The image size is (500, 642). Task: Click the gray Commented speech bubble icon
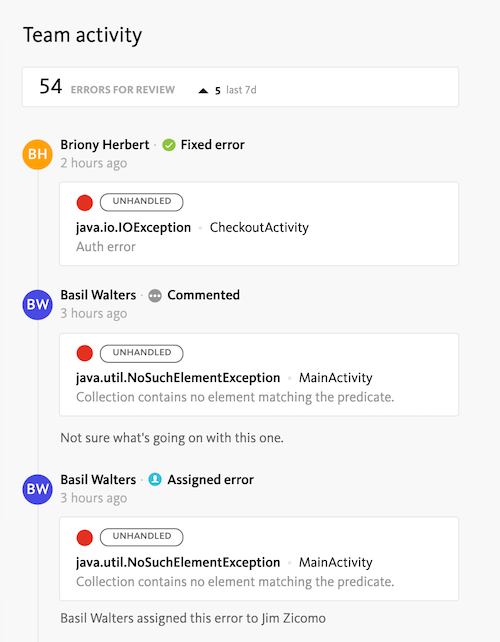tap(155, 296)
